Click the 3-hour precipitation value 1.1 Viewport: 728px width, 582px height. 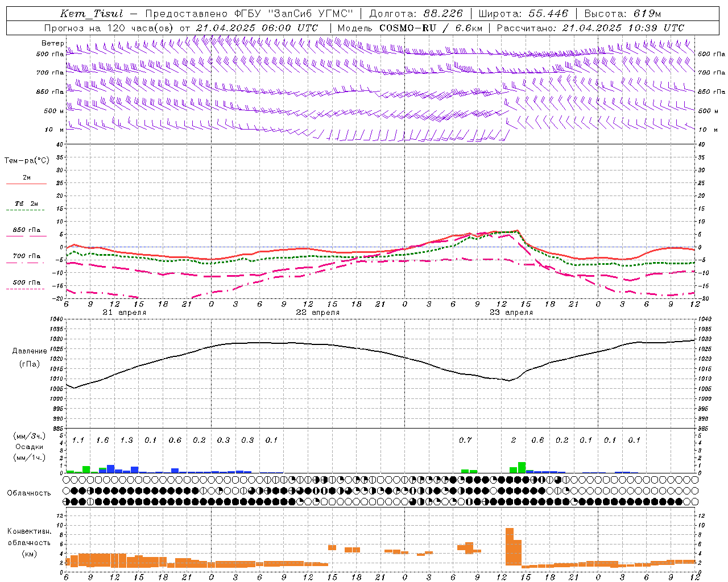coord(78,440)
